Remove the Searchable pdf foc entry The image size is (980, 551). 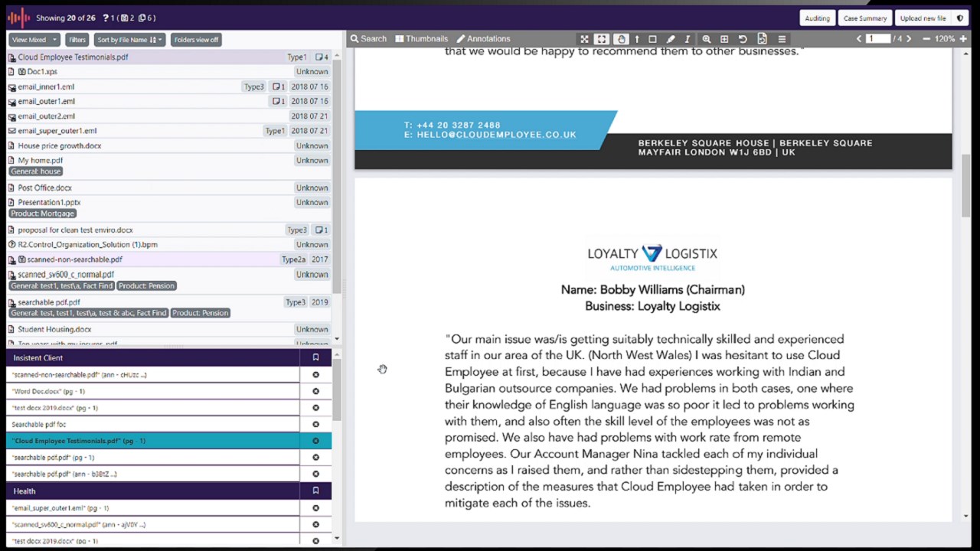(315, 424)
